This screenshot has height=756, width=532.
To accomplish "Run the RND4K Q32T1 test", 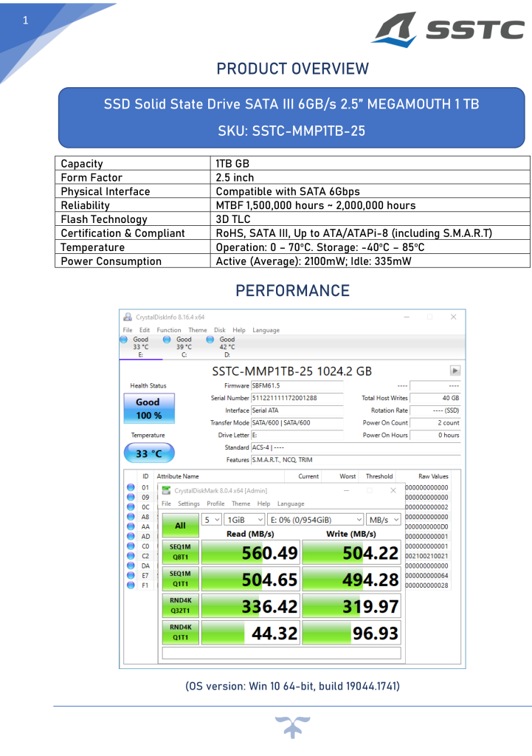I will click(180, 605).
